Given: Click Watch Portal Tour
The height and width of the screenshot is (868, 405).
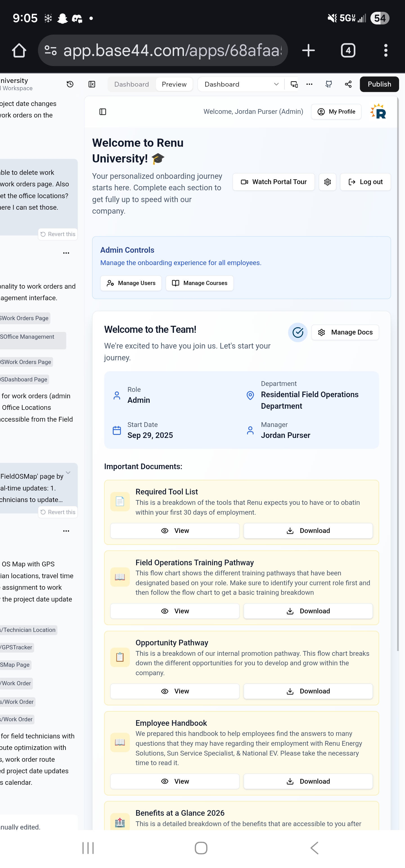Looking at the screenshot, I should tap(273, 182).
